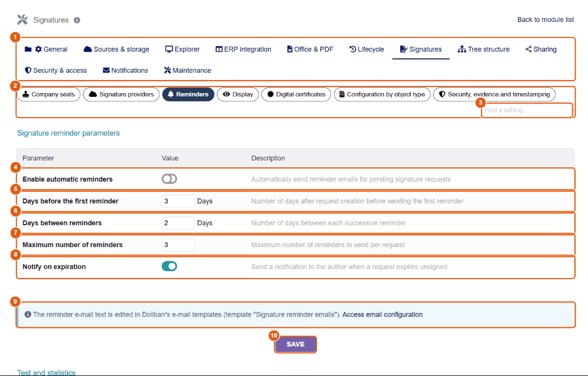588x376 pixels.
Task: Open Access email configuration link
Action: point(382,314)
